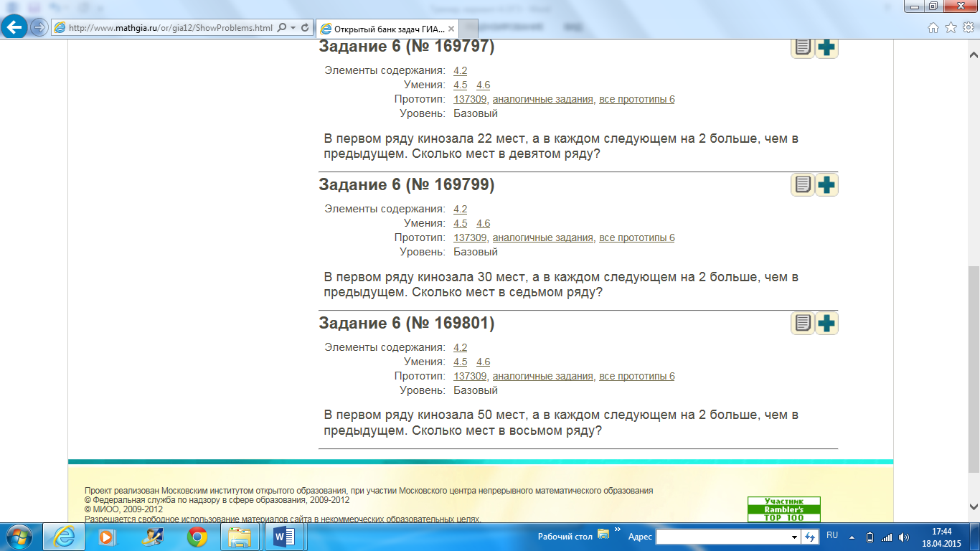Close the 'Открытый банк задач ГИА' tab
980x551 pixels.
(451, 29)
